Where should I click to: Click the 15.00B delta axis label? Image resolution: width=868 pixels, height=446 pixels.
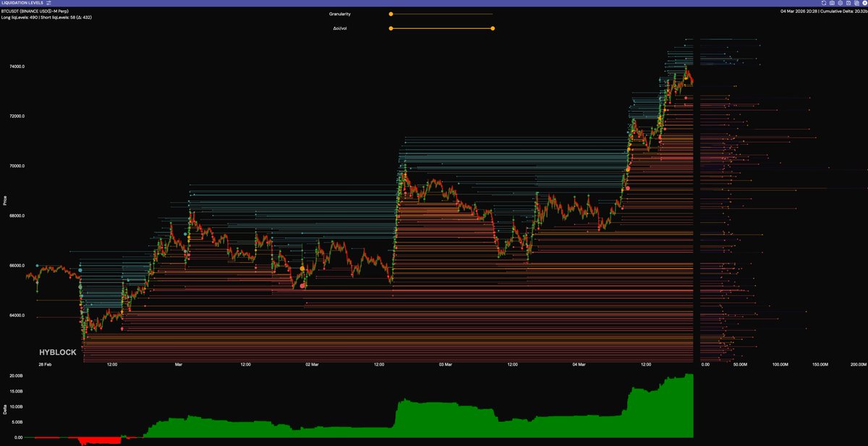click(x=17, y=391)
